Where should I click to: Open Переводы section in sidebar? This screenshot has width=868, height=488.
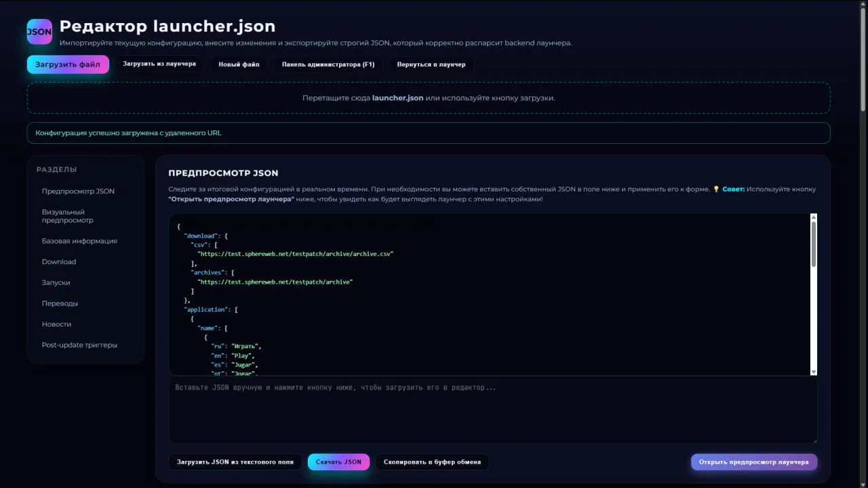coord(60,303)
